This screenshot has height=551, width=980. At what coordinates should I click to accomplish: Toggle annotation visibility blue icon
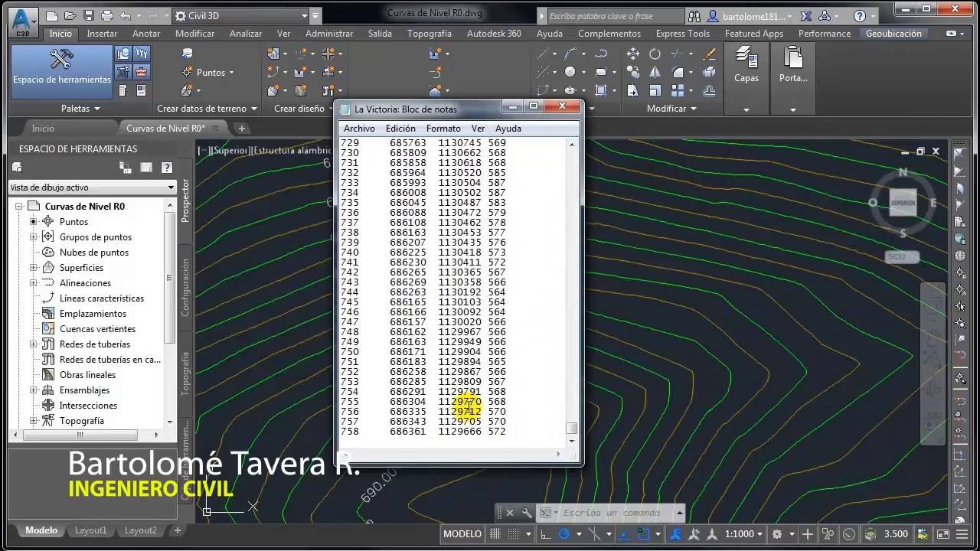coord(677,534)
